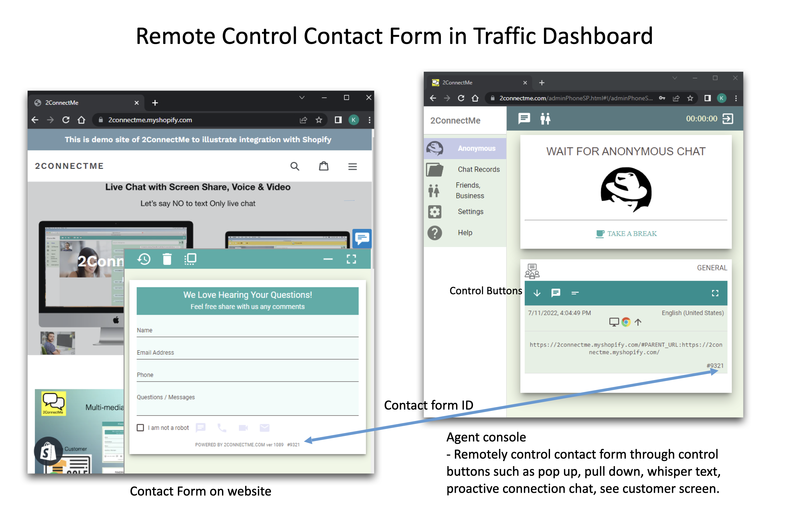Expand contact form widget to fullscreen
The width and height of the screenshot is (812, 508).
tap(351, 259)
